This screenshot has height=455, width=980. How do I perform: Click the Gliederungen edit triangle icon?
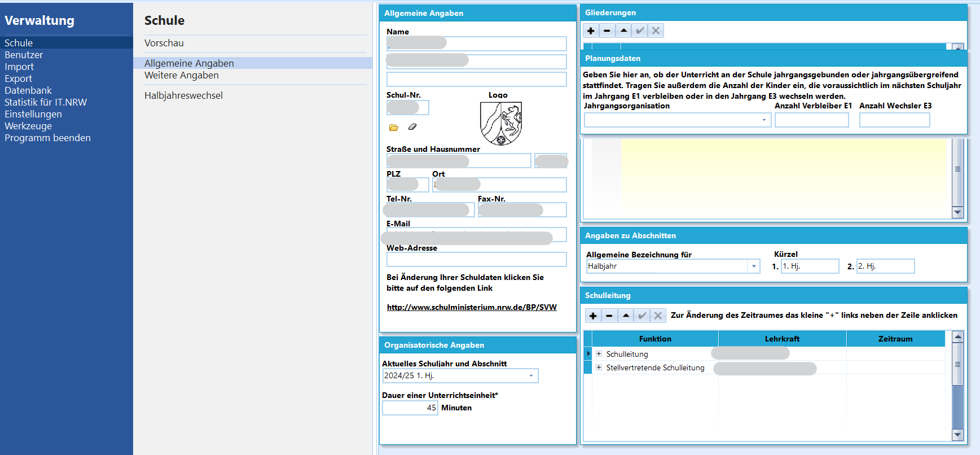coord(623,30)
